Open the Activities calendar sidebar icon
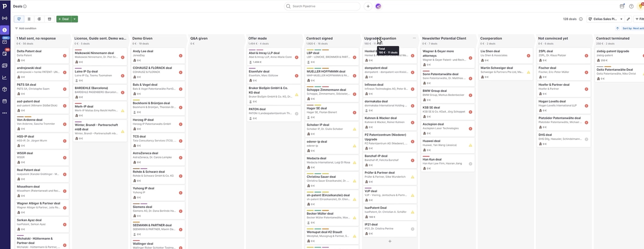 click(x=5, y=54)
